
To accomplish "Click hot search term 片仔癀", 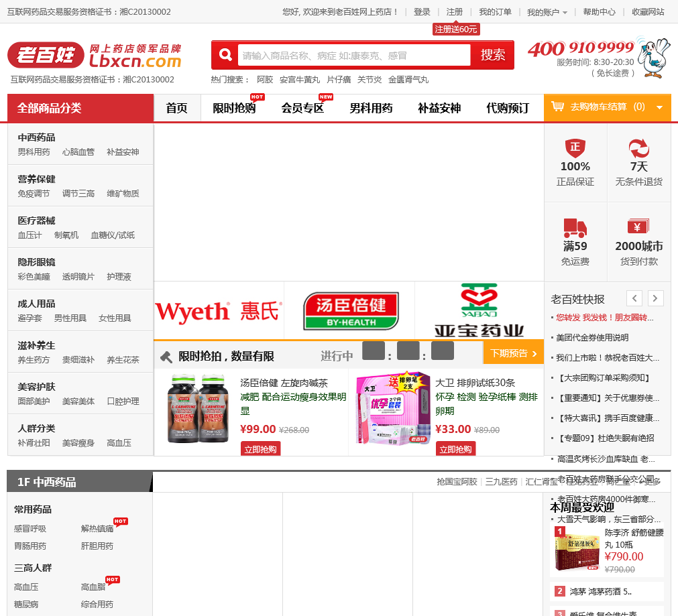I will (339, 80).
